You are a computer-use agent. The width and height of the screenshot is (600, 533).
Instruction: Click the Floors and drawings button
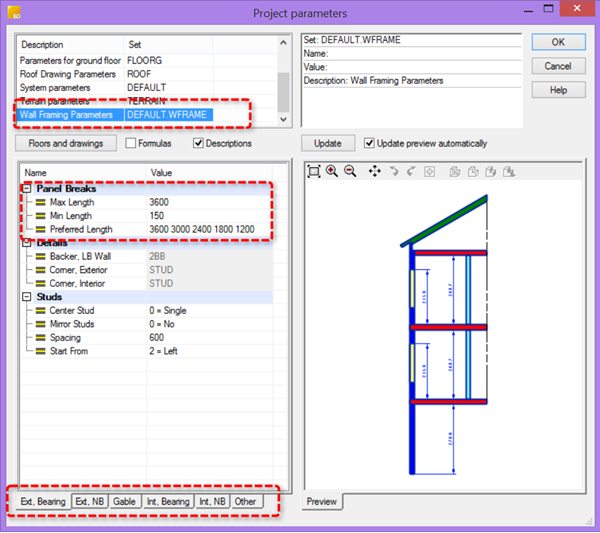pos(65,143)
